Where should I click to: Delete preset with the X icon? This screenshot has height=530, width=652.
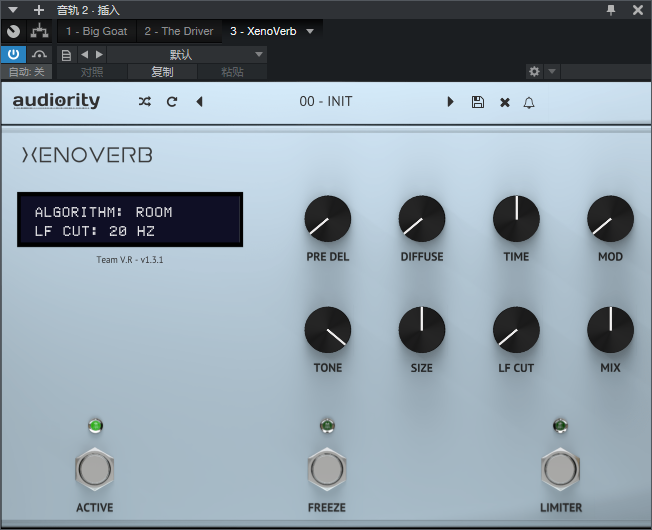pos(505,102)
